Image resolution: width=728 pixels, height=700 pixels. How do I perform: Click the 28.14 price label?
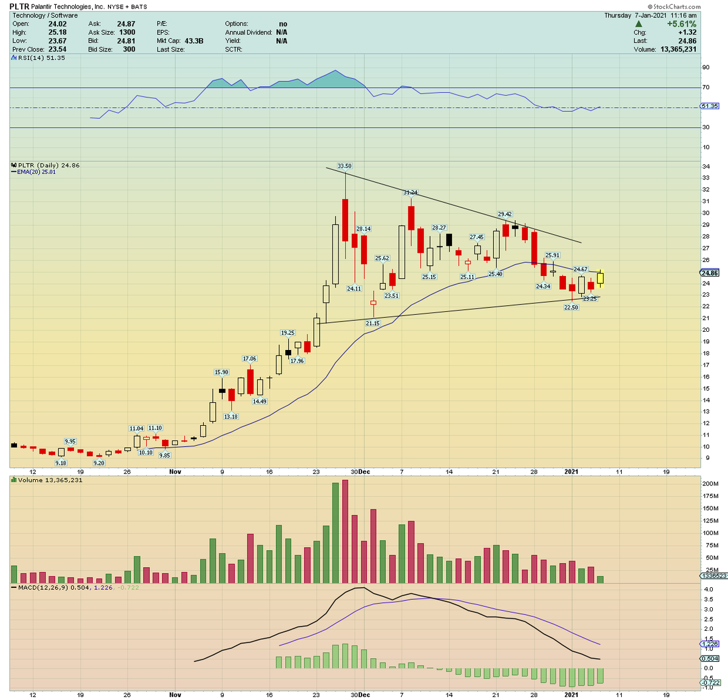[363, 229]
